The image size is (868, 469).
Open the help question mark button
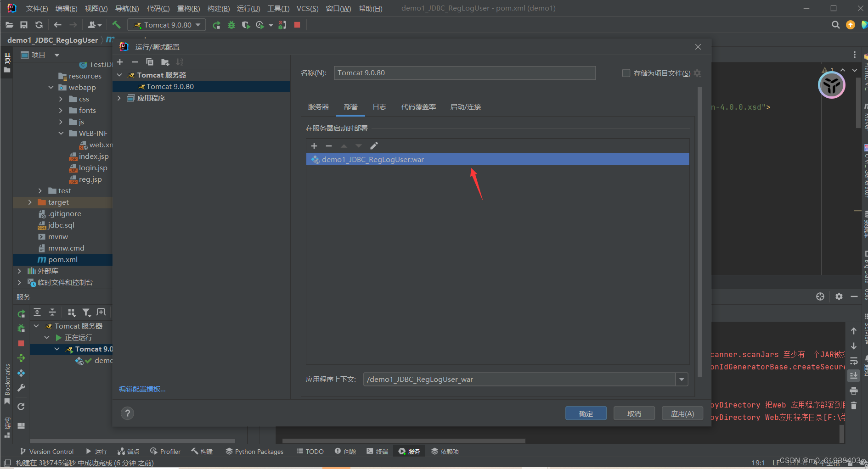pos(128,413)
